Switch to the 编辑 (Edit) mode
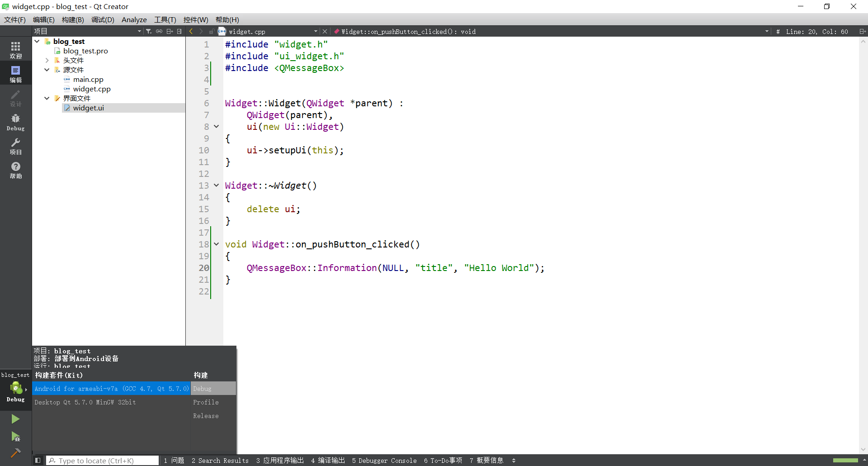868x466 pixels. (x=16, y=74)
